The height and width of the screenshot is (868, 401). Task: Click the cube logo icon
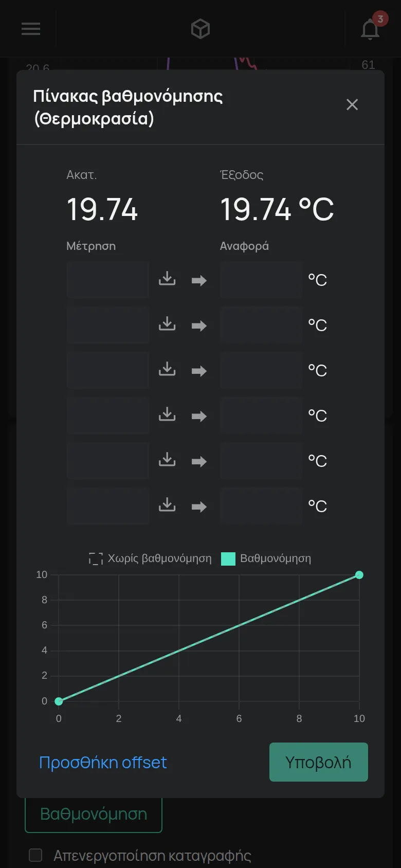[x=200, y=29]
